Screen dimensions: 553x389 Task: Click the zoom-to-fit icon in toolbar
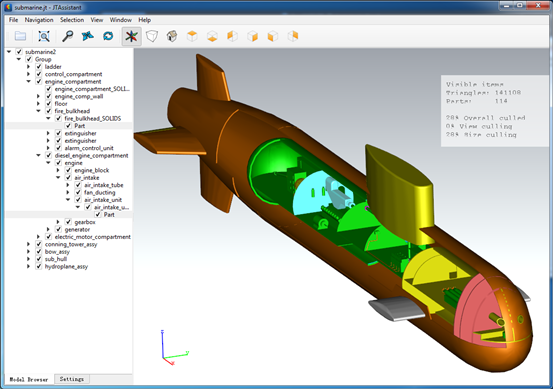click(44, 36)
